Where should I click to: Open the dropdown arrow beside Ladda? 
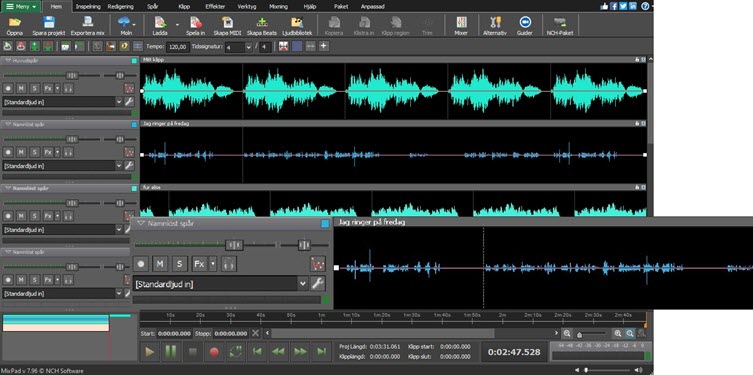(177, 24)
